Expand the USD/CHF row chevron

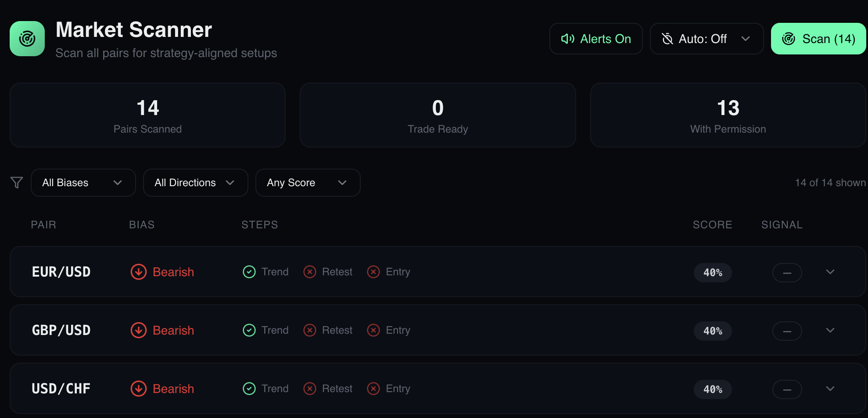(x=830, y=389)
